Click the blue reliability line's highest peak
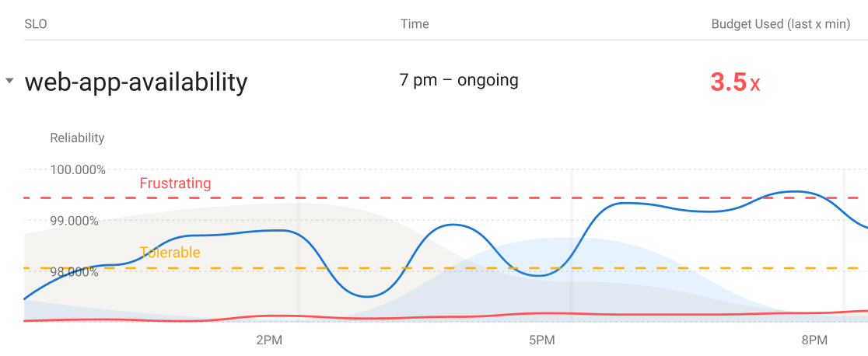The image size is (868, 356). [x=795, y=191]
